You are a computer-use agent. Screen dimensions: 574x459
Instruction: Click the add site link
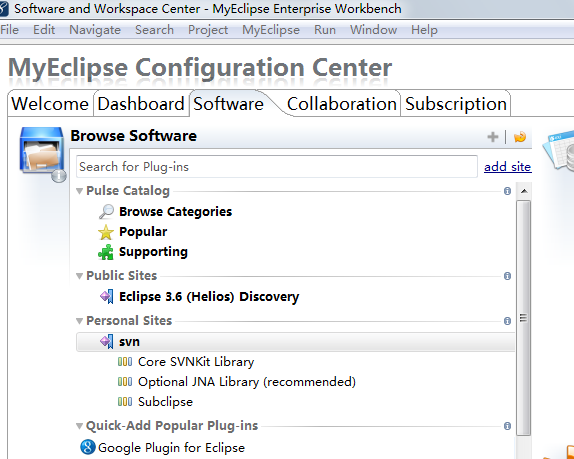(x=507, y=167)
